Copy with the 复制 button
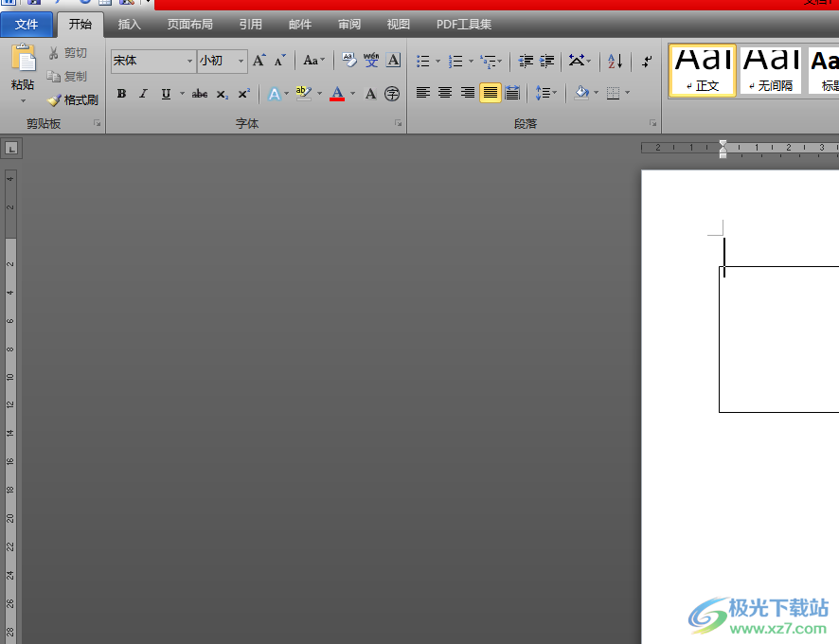 67,77
